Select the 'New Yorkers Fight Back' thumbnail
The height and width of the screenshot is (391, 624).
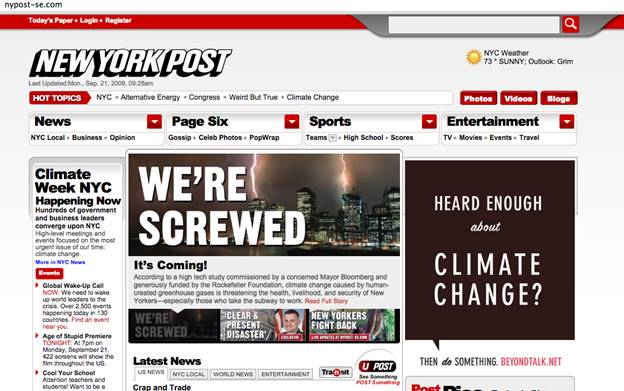[x=354, y=325]
